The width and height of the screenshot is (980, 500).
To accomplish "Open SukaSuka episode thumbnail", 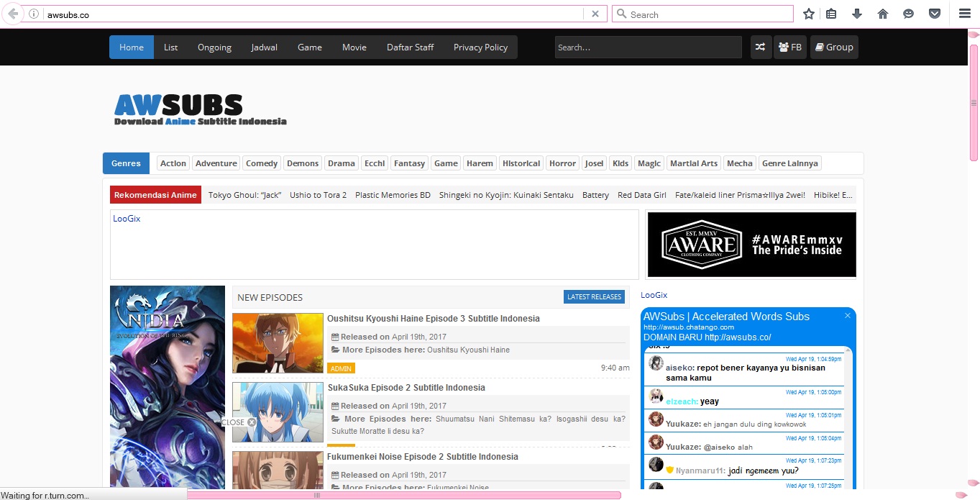I will point(278,412).
